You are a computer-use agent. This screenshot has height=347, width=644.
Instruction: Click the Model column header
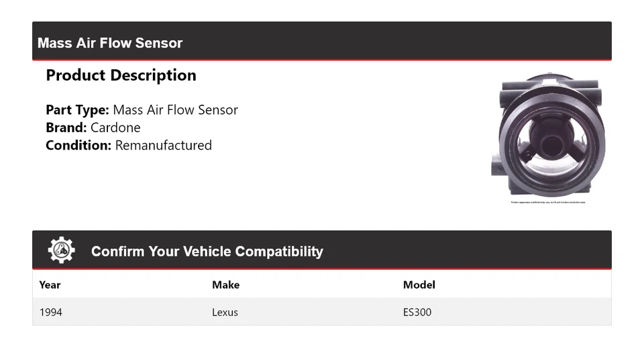(x=419, y=285)
